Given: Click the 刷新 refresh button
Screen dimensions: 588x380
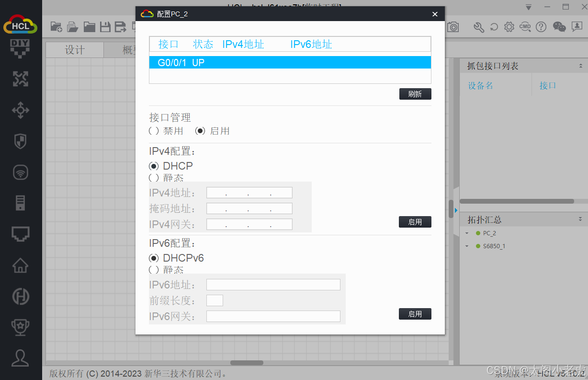Looking at the screenshot, I should (x=415, y=94).
